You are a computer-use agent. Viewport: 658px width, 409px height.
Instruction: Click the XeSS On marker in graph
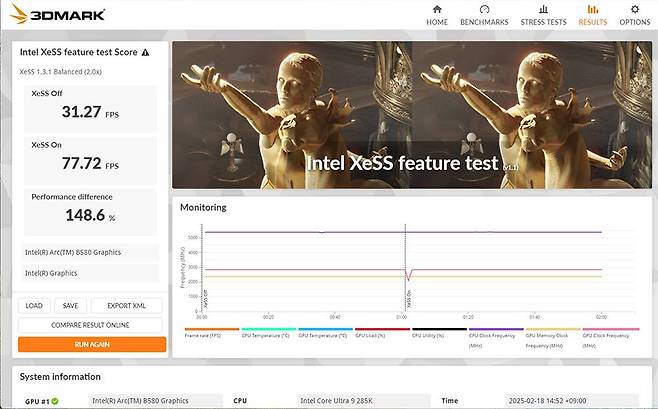click(x=405, y=300)
